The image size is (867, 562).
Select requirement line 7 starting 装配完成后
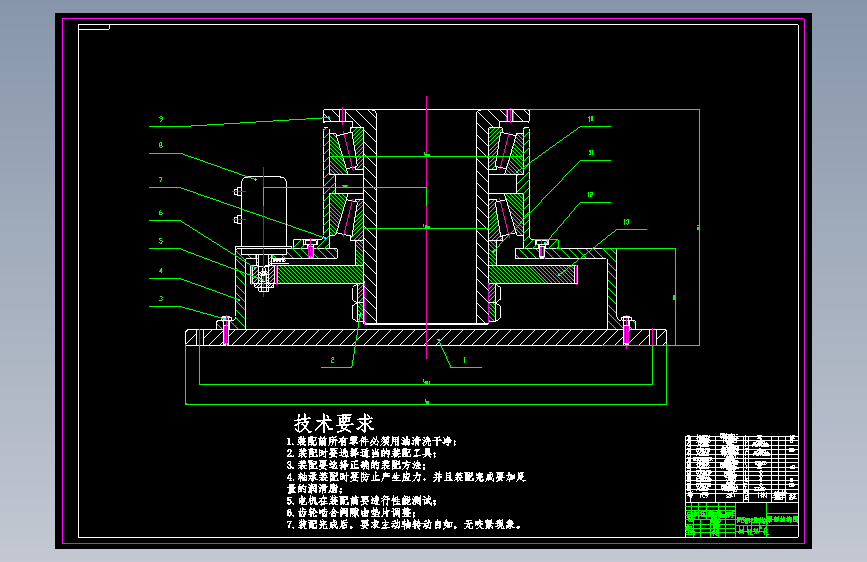(x=404, y=524)
